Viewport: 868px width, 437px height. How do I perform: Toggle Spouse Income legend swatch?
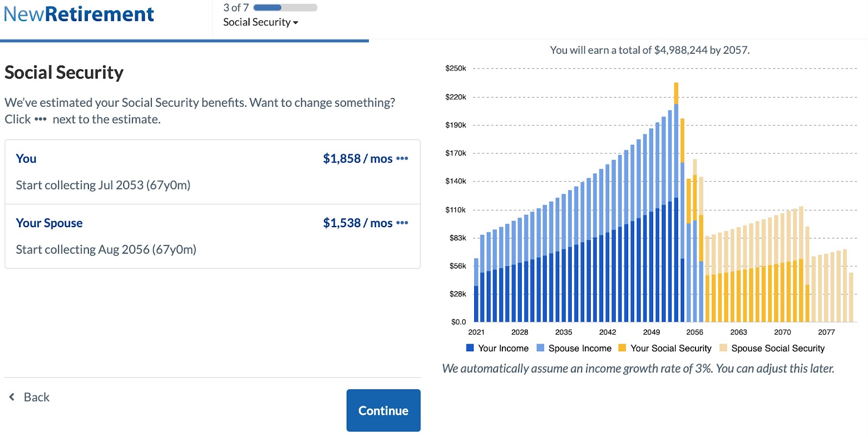pyautogui.click(x=540, y=348)
